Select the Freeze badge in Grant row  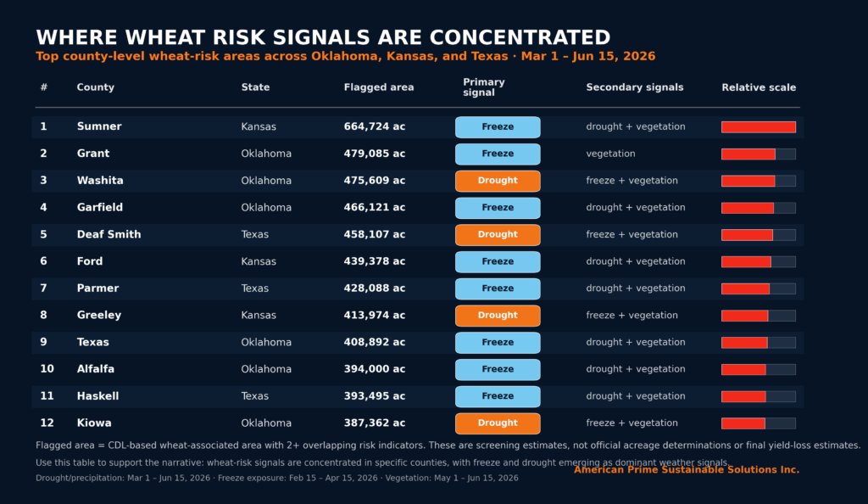[498, 154]
